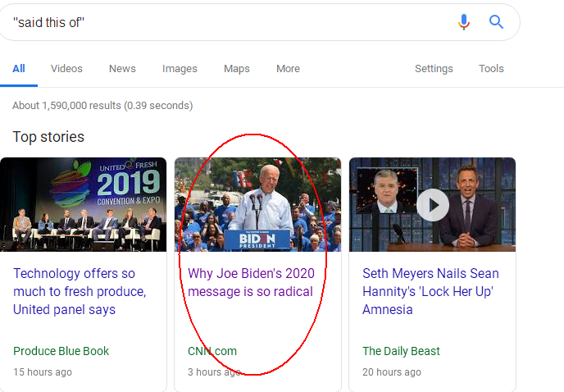
Task: Open search Tools
Action: (491, 68)
